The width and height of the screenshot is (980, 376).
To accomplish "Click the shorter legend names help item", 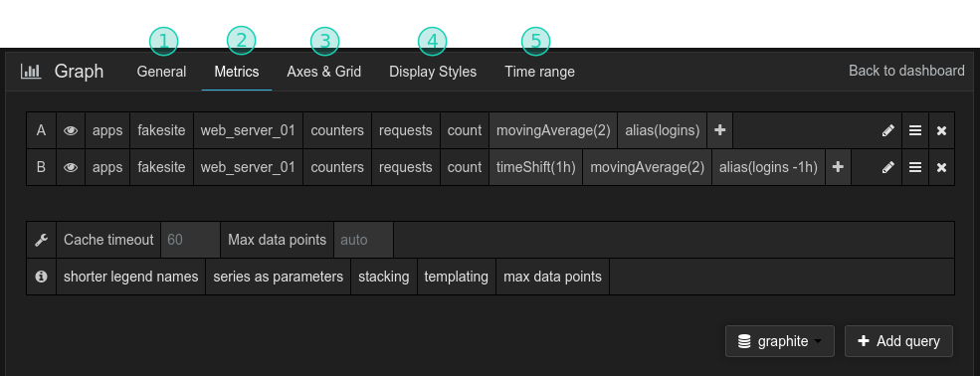I will 130,277.
